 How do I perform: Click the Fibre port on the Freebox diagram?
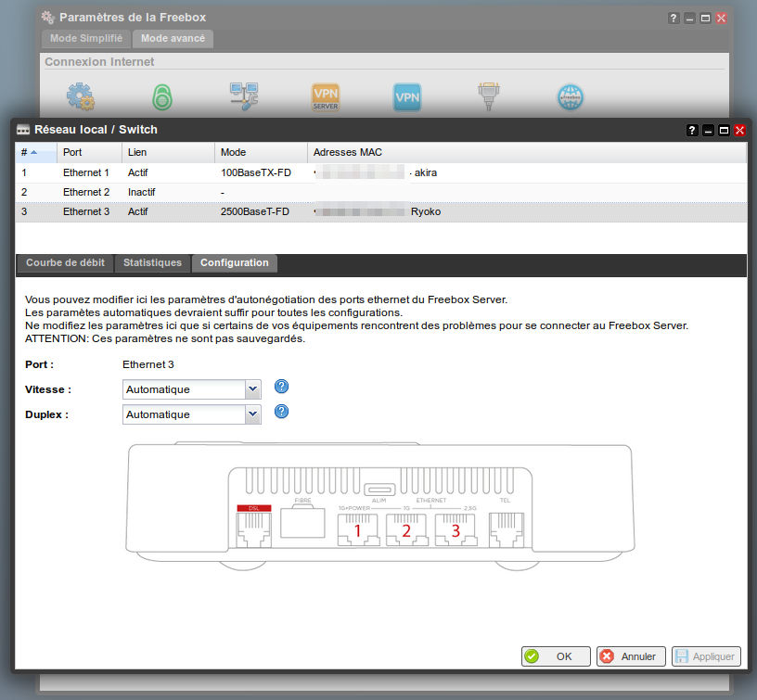tap(302, 521)
